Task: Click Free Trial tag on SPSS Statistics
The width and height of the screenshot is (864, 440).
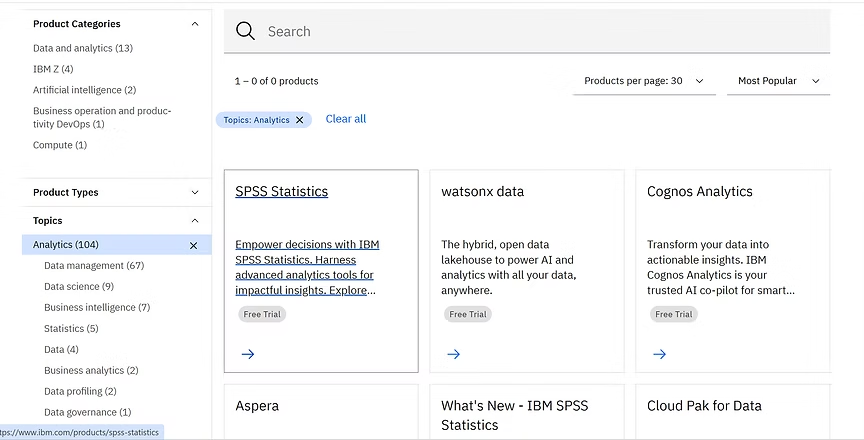Action: click(x=262, y=314)
